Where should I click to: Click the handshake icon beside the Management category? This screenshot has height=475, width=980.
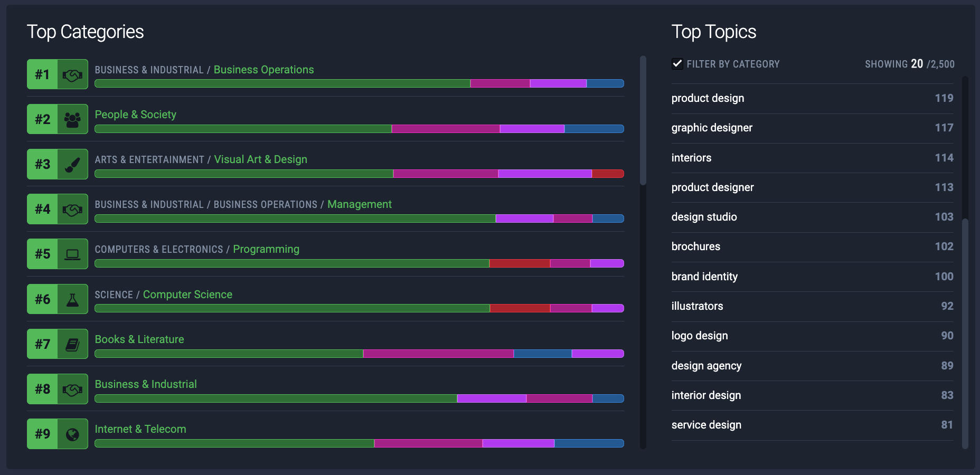pos(72,209)
